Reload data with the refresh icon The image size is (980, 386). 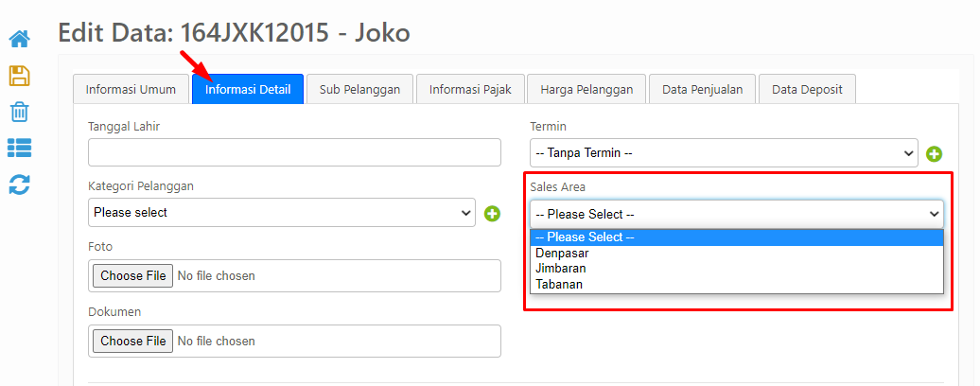19,184
